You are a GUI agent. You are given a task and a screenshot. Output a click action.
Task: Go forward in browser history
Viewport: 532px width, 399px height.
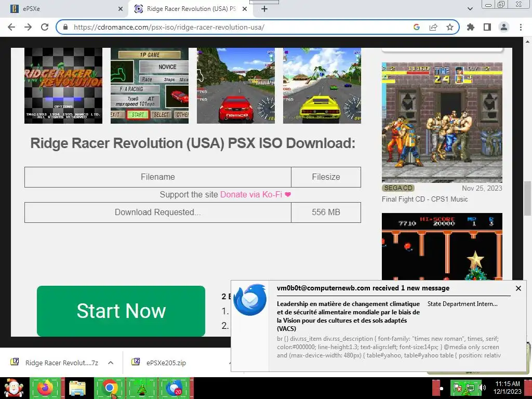click(28, 27)
